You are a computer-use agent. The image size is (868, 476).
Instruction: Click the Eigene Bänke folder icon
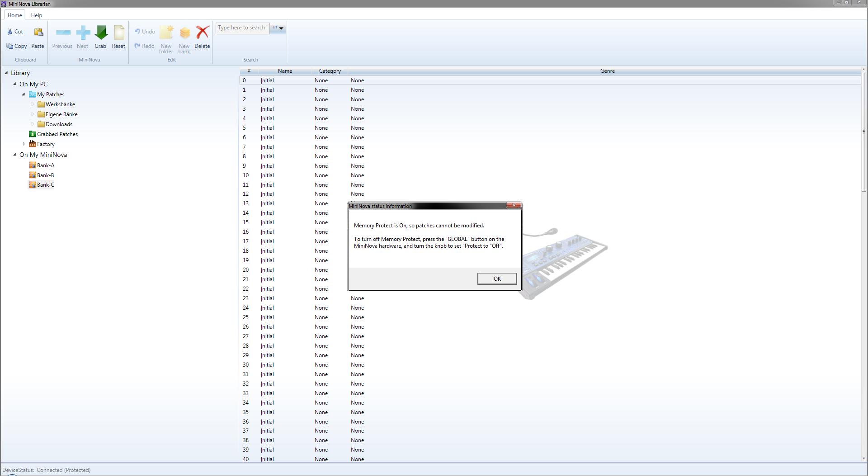tap(41, 114)
